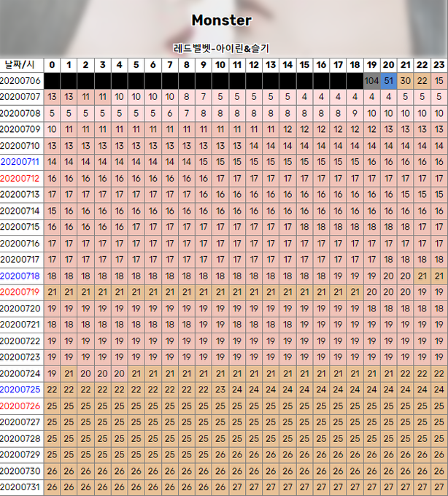The width and height of the screenshot is (448, 496).
Task: Select the hour column header "9"
Action: point(204,65)
